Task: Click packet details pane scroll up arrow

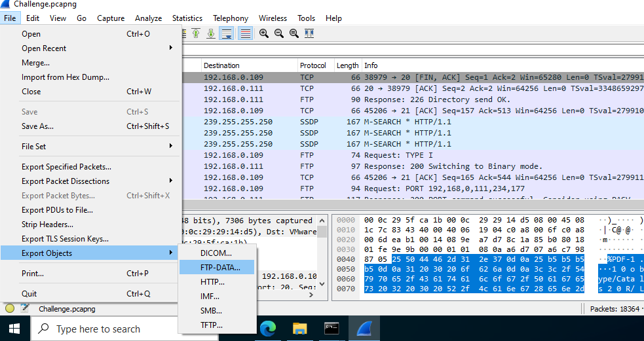Action: 322,220
